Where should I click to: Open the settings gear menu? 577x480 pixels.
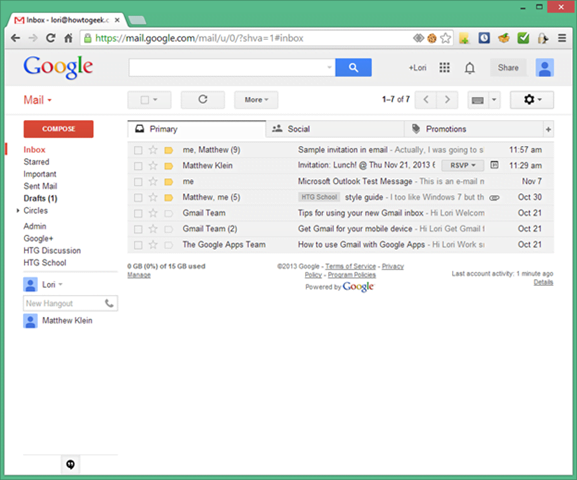(532, 100)
